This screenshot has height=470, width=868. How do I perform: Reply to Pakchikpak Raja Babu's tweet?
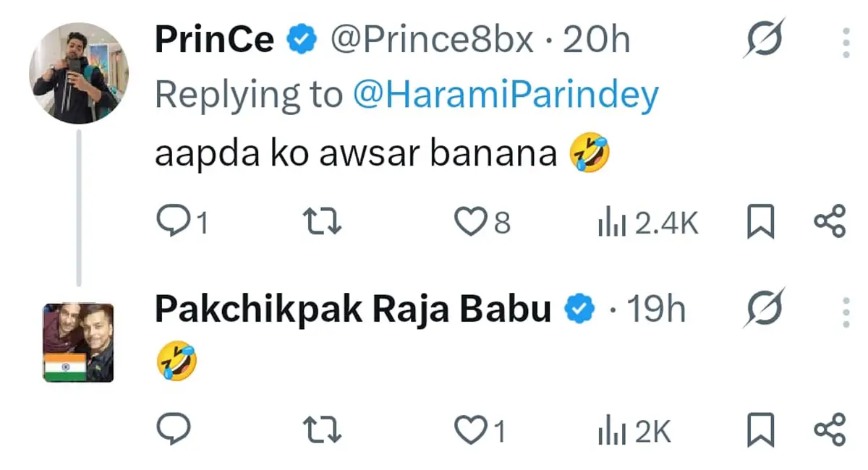click(x=174, y=429)
